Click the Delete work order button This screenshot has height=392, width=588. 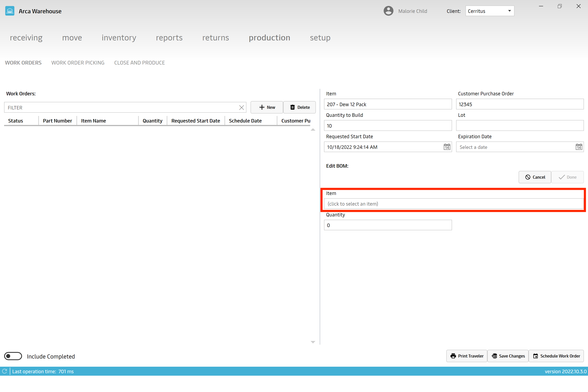coord(300,107)
